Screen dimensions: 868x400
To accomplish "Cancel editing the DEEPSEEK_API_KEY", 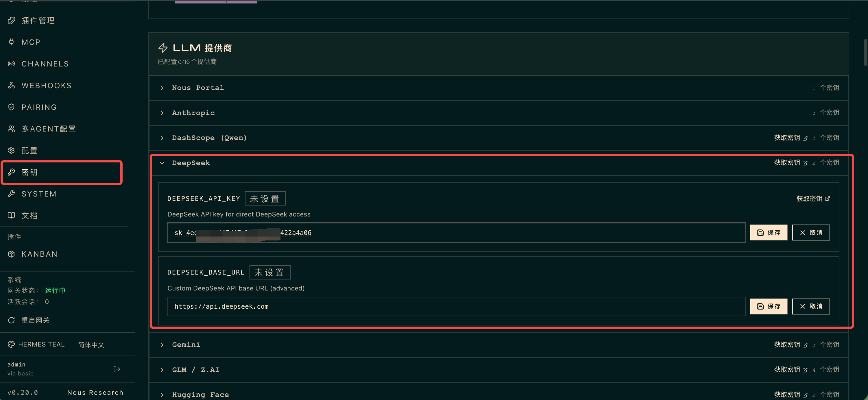I will [811, 233].
